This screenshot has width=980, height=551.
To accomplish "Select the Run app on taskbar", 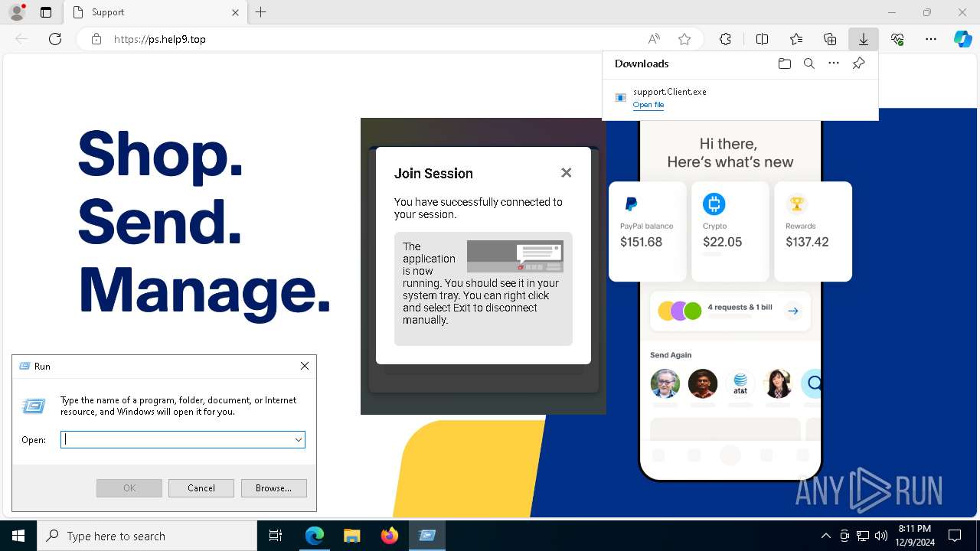I will coord(426,536).
